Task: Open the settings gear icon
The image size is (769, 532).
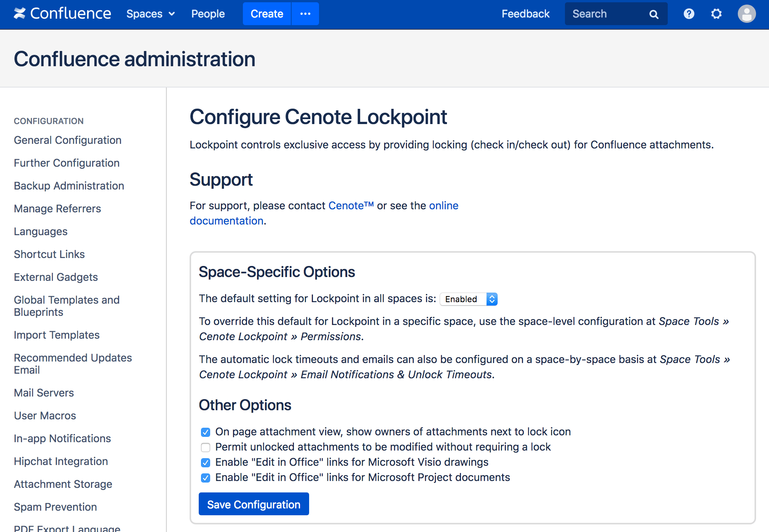Action: coord(716,14)
